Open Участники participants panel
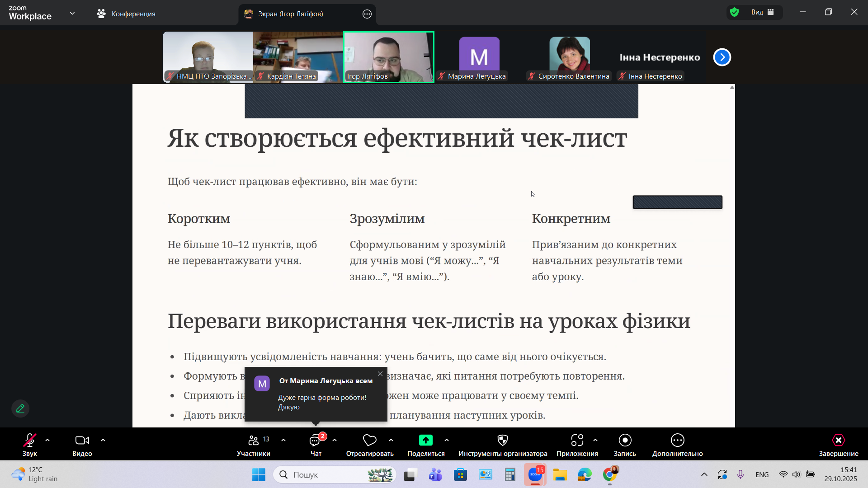Viewport: 868px width, 488px height. pos(254,441)
